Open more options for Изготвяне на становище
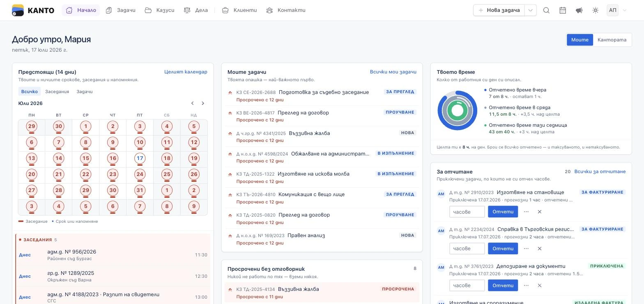This screenshot has width=644, height=304. coord(526,212)
